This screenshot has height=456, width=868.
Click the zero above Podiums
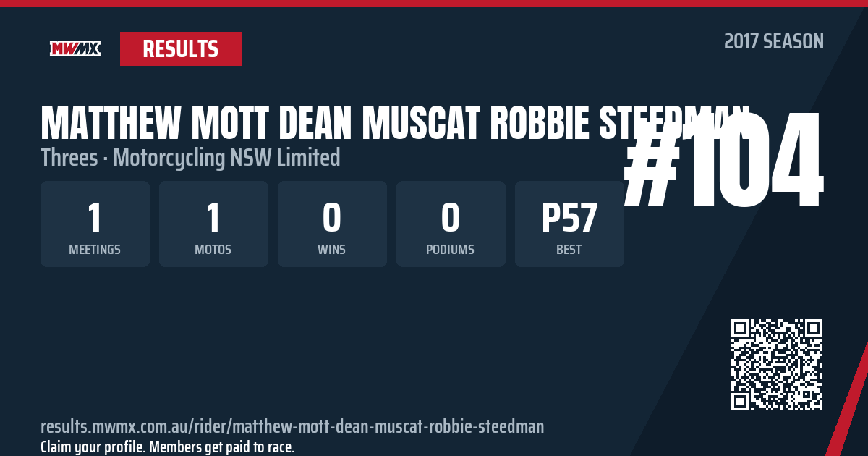pyautogui.click(x=451, y=216)
